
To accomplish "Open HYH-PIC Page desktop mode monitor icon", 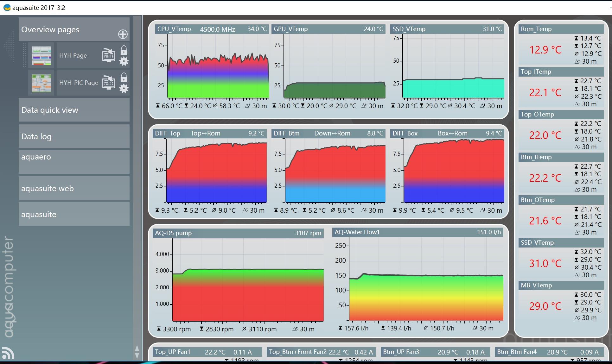I will 109,82.
